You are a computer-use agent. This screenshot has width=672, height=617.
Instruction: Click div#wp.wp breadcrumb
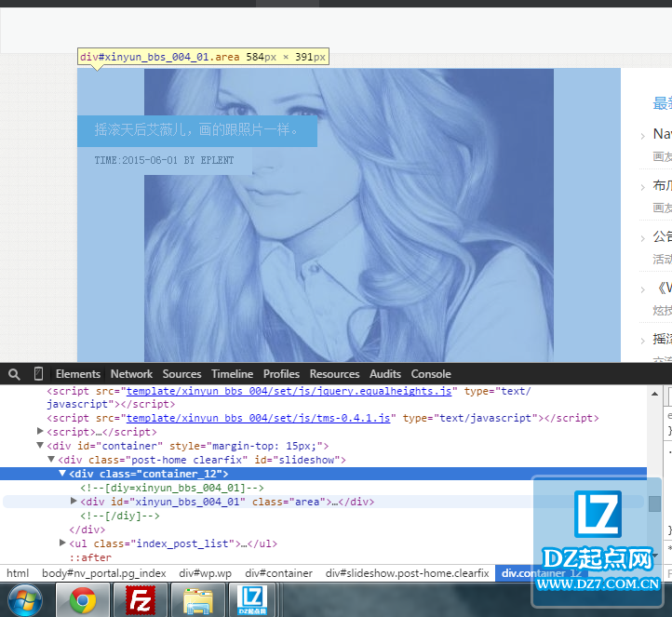coord(206,573)
